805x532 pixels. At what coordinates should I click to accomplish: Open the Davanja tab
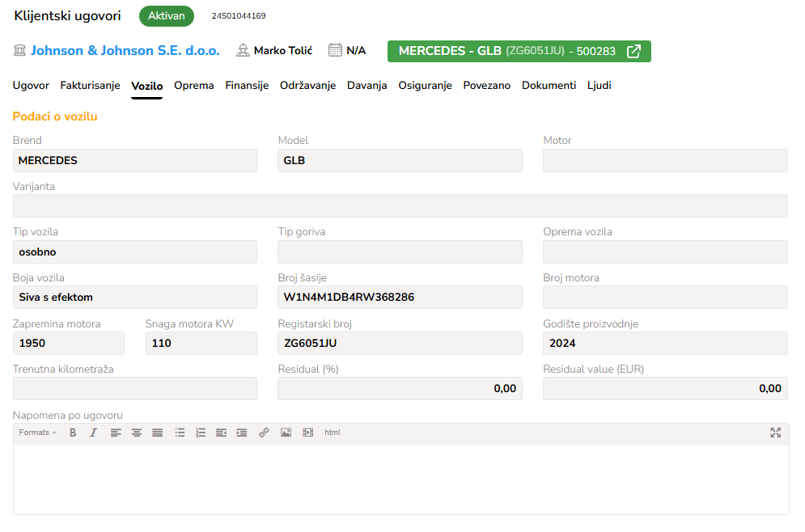367,86
